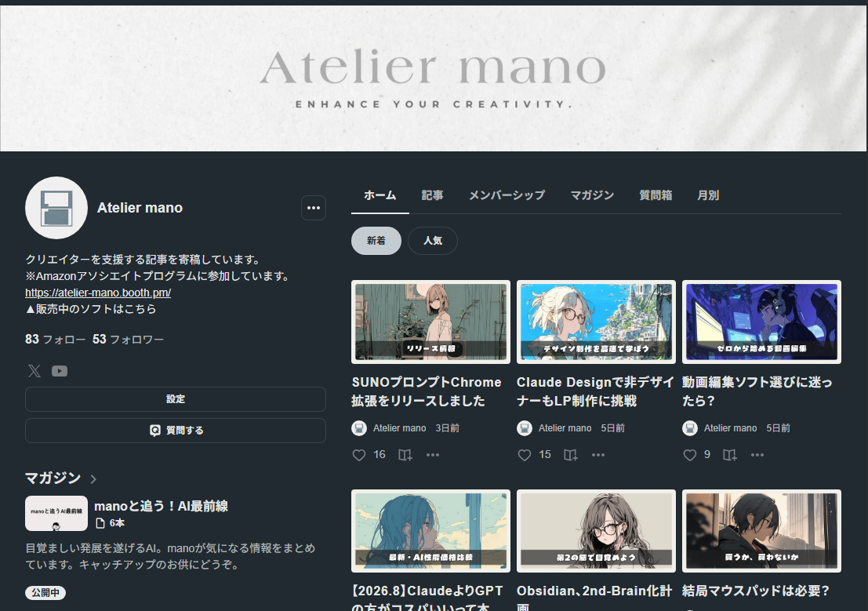Click the SUNO article thumbnail image
The width and height of the screenshot is (868, 611).
[x=430, y=322]
